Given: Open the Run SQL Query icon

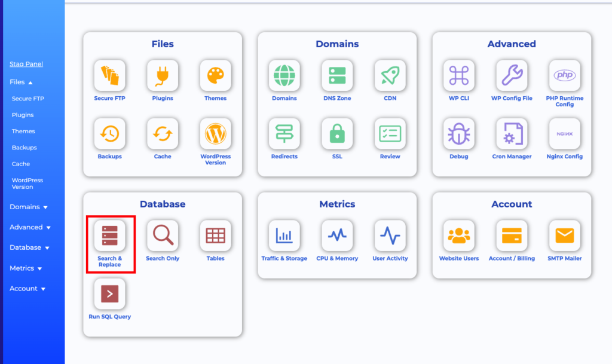Looking at the screenshot, I should [110, 294].
